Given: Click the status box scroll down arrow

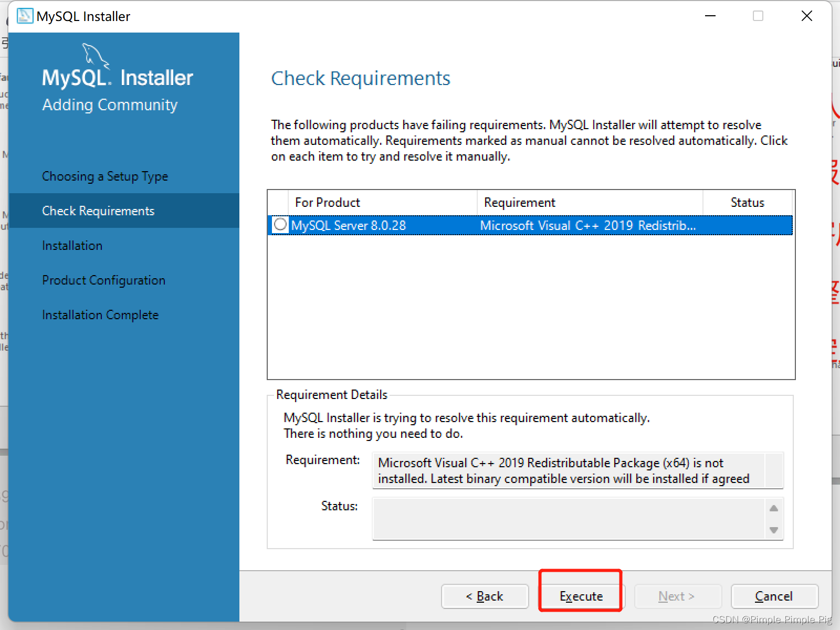Looking at the screenshot, I should (x=774, y=530).
